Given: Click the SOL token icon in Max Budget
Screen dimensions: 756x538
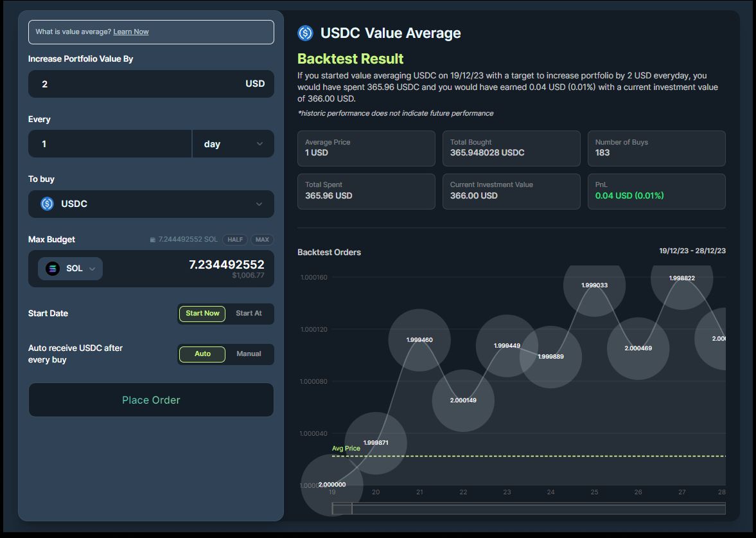Looking at the screenshot, I should (x=53, y=269).
